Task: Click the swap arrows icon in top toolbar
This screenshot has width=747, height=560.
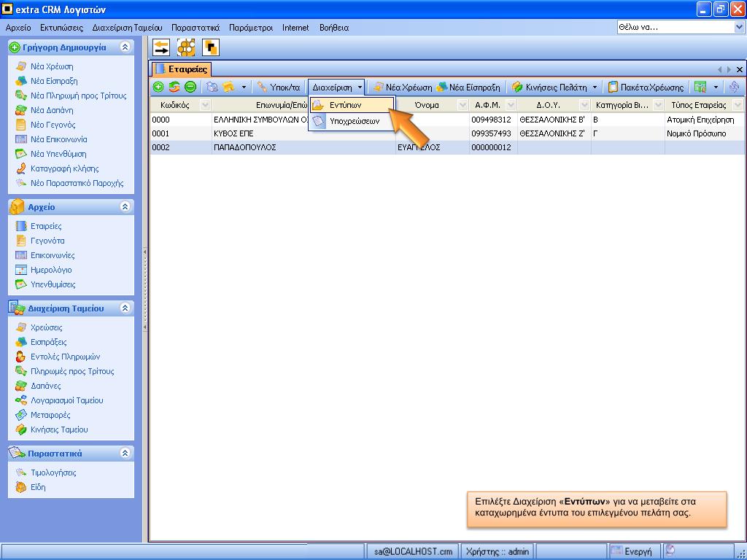Action: point(161,47)
